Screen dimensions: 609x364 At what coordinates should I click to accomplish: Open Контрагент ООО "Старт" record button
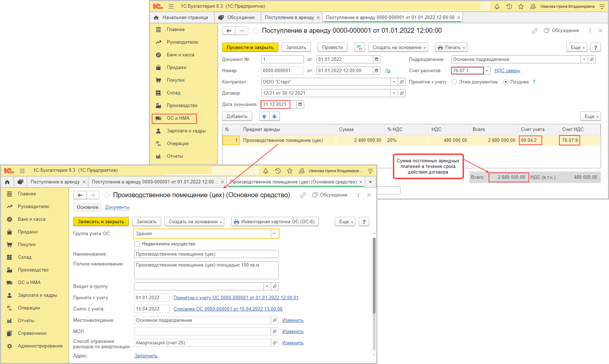pyautogui.click(x=402, y=82)
